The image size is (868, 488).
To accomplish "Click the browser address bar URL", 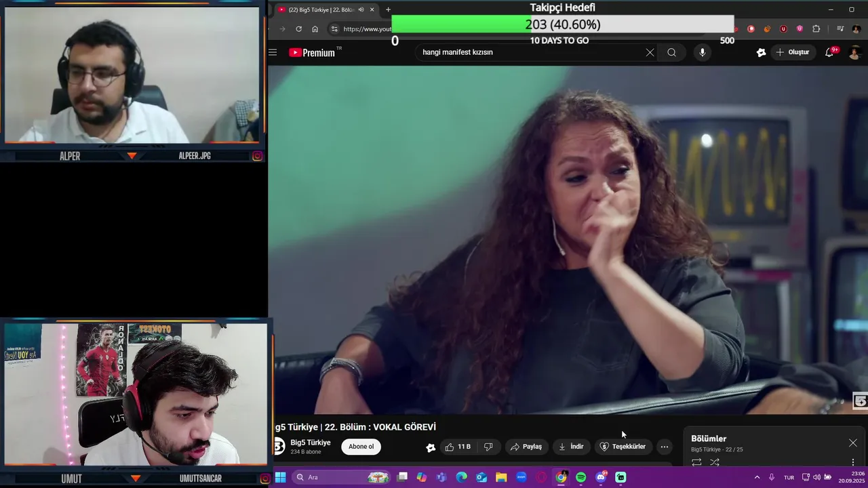I will pyautogui.click(x=367, y=29).
